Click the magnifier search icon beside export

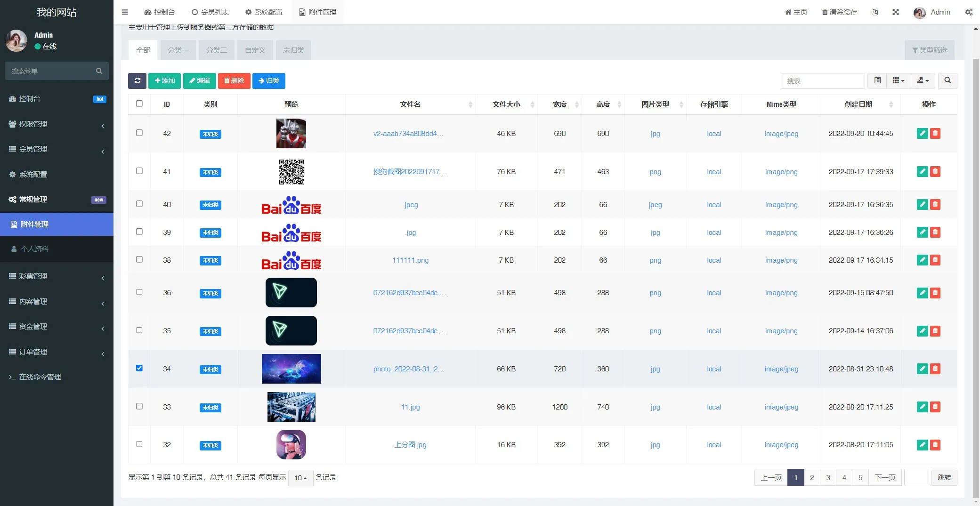(948, 80)
